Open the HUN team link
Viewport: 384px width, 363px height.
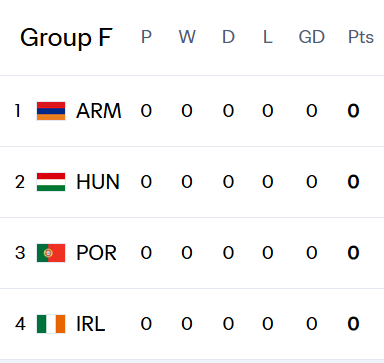coord(98,182)
